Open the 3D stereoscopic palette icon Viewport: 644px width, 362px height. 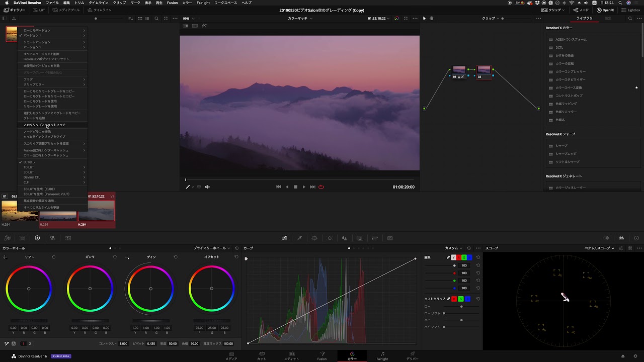[390, 238]
